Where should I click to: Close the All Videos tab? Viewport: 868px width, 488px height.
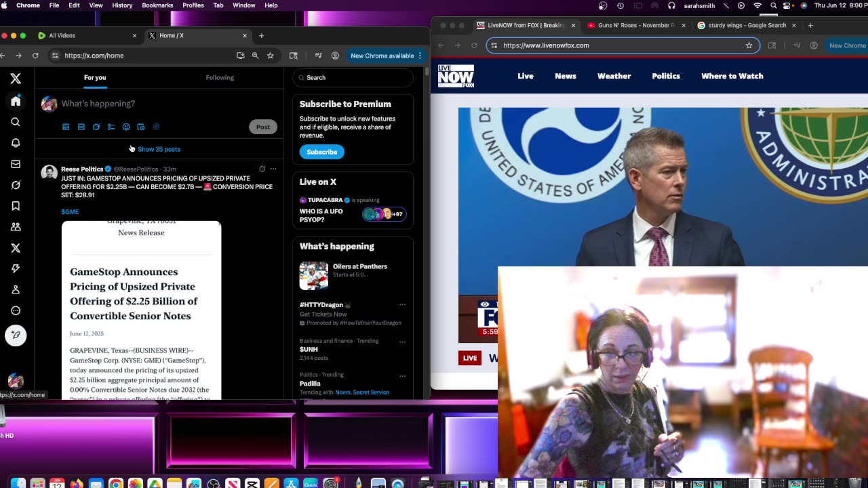coord(134,35)
